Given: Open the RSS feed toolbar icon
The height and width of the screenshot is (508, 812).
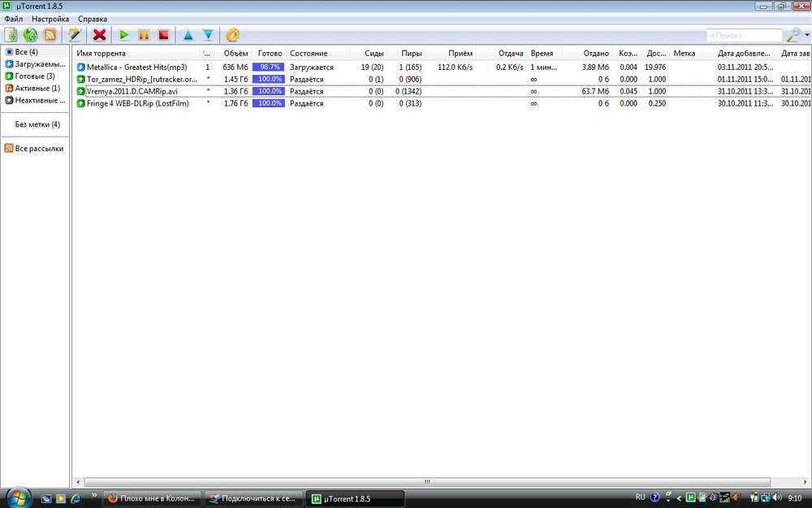Looking at the screenshot, I should [x=50, y=35].
